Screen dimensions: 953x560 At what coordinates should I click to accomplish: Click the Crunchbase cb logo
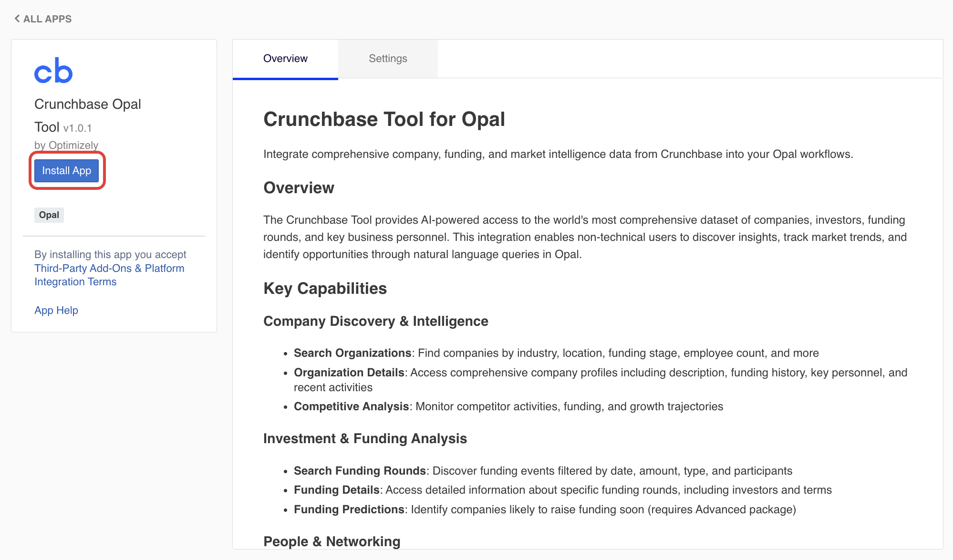53,70
